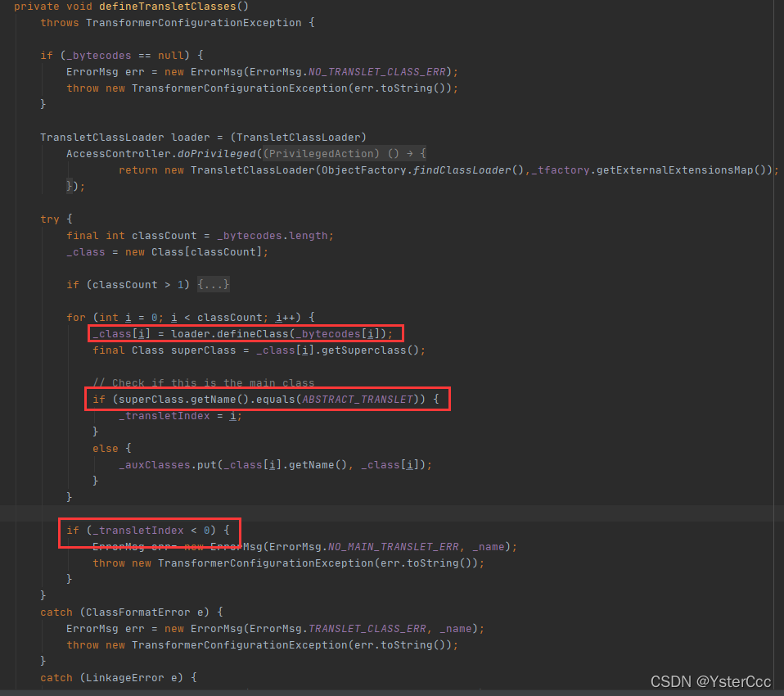The width and height of the screenshot is (784, 696).
Task: Click 'new Class[classCount]' array creation
Action: tap(193, 252)
